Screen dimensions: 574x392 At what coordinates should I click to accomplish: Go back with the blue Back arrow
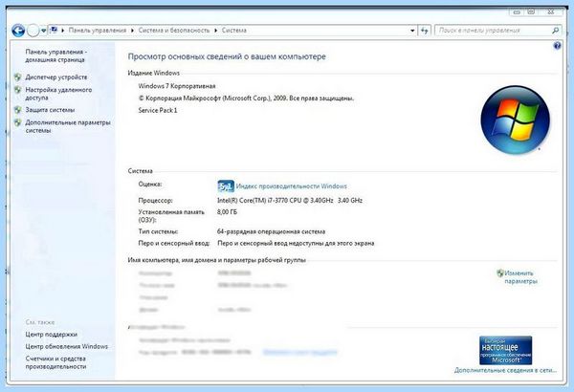[x=18, y=31]
